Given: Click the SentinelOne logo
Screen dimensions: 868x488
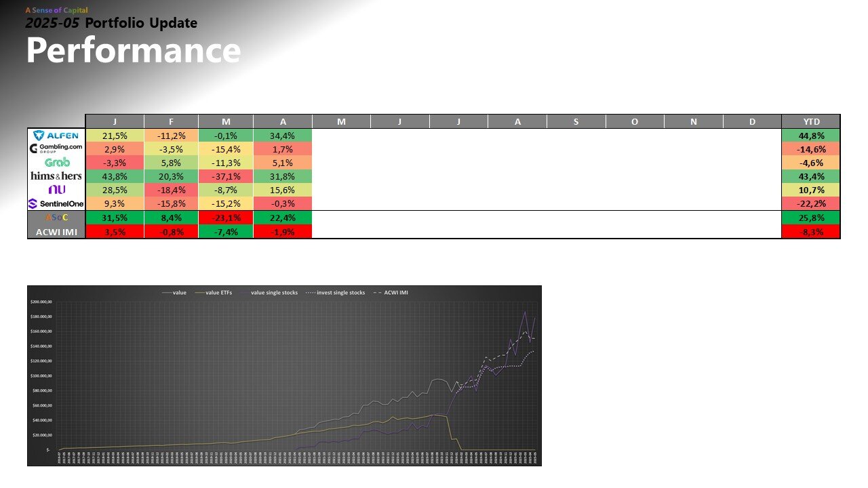Looking at the screenshot, I should pos(56,203).
